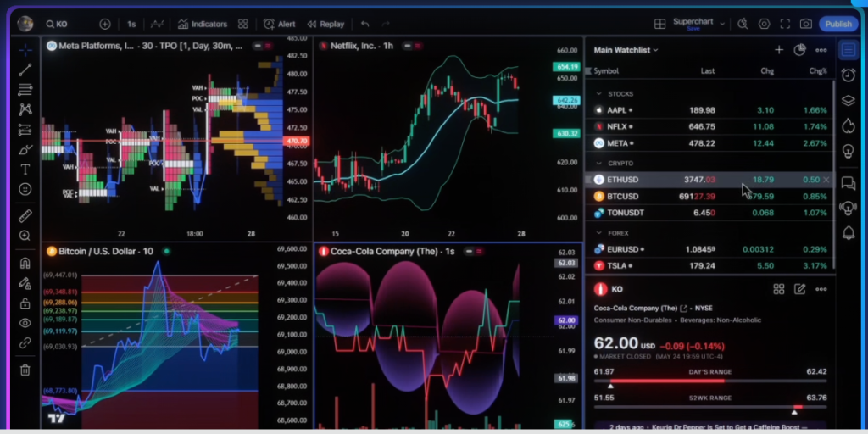This screenshot has height=434, width=868.
Task: Click the Netflix, Inc. chart title
Action: click(x=361, y=46)
